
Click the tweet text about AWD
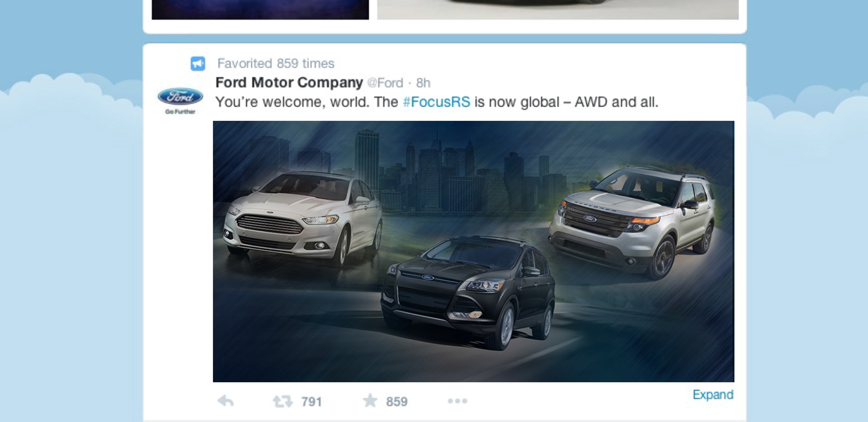tap(437, 102)
